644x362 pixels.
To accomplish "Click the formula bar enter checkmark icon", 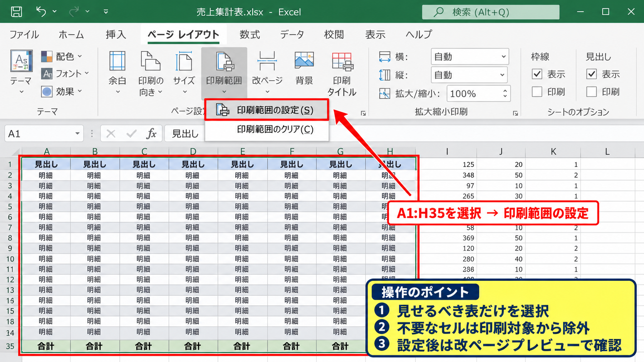I will 131,133.
